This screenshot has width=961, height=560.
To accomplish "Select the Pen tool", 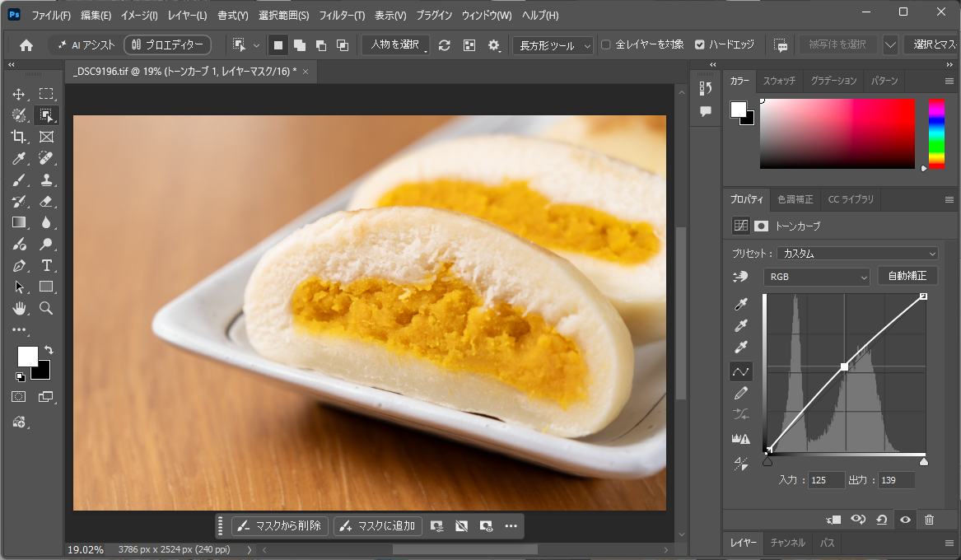I will tap(18, 265).
